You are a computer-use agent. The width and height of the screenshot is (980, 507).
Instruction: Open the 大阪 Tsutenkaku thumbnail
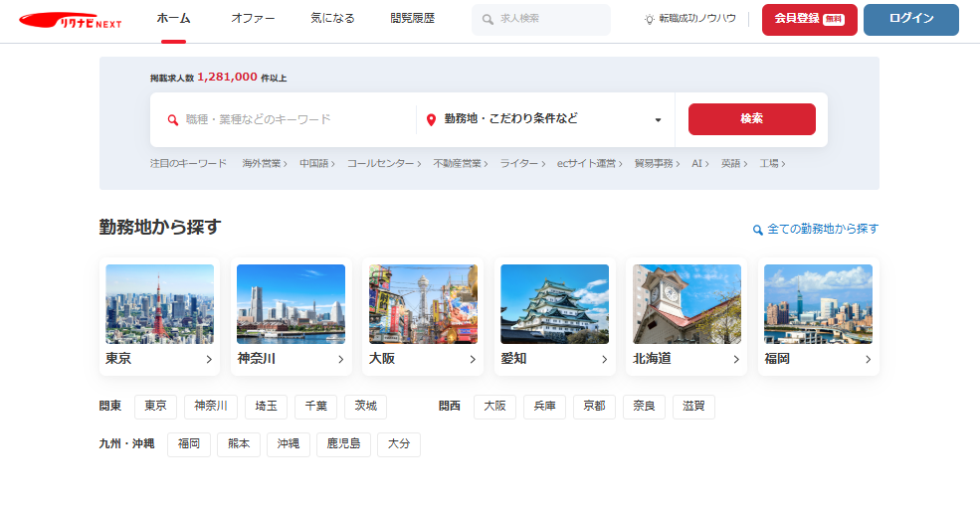[x=423, y=303]
